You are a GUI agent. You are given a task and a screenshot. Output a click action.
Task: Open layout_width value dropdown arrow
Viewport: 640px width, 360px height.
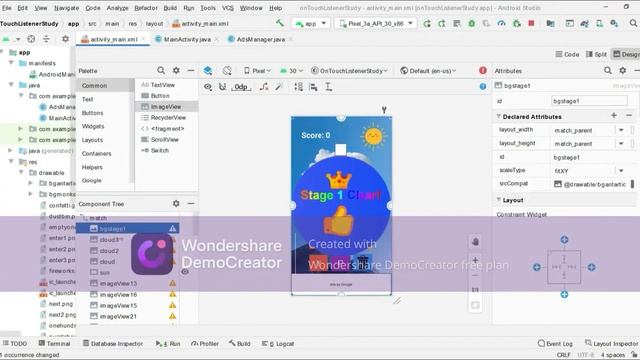click(621, 130)
